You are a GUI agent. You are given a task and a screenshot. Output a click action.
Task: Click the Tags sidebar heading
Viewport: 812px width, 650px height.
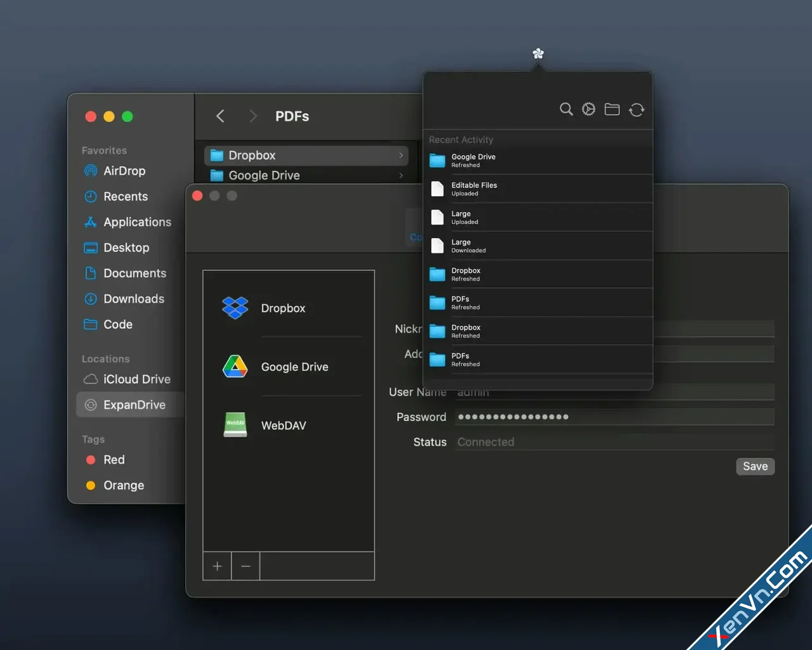tap(93, 439)
